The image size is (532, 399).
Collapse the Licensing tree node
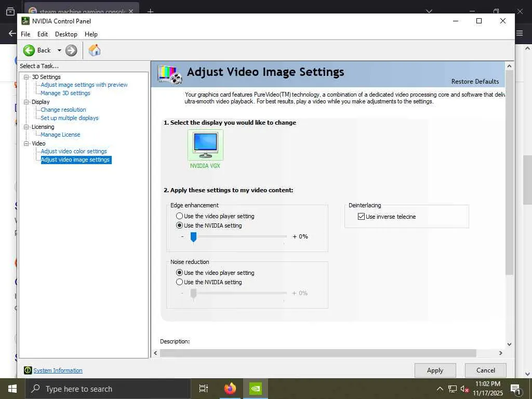(x=26, y=127)
